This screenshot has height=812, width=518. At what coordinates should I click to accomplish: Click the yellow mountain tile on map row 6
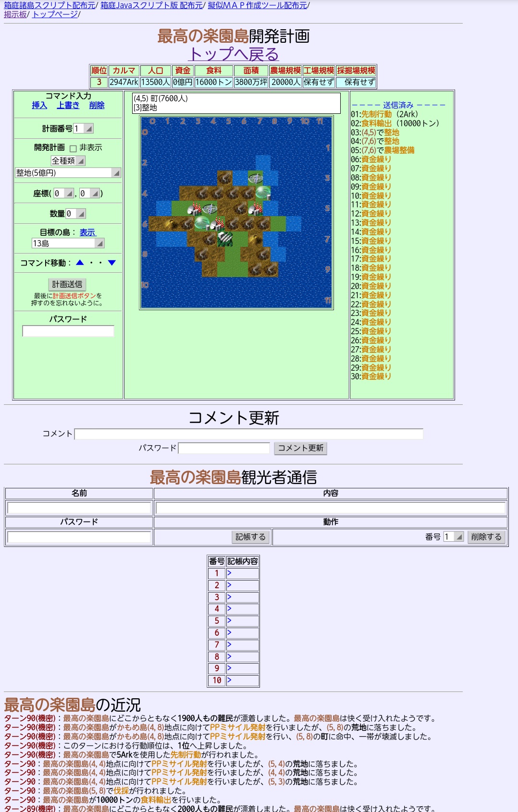171,223
